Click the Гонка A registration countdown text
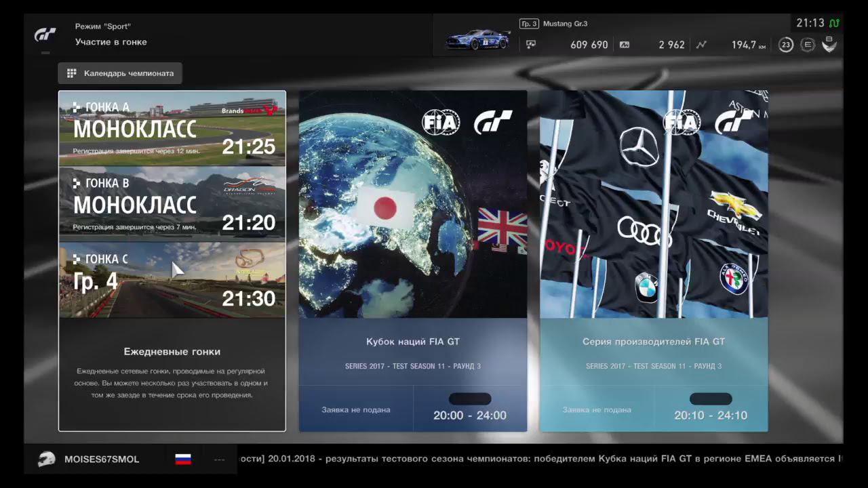Screen dimensions: 868x488 [135, 151]
